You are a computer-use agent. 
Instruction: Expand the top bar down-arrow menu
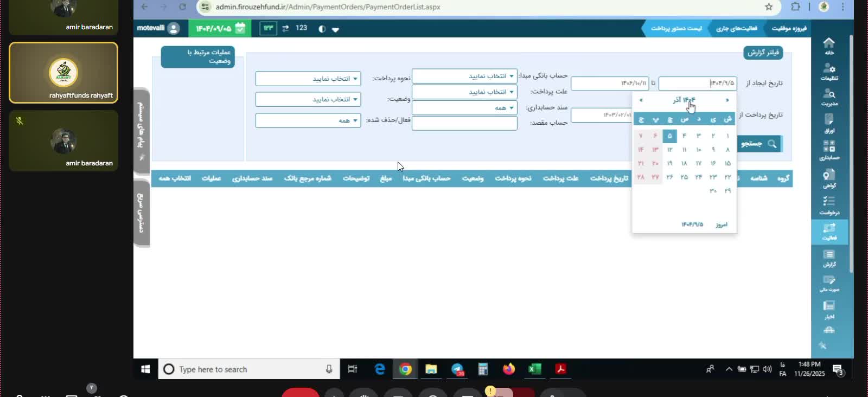(x=335, y=29)
